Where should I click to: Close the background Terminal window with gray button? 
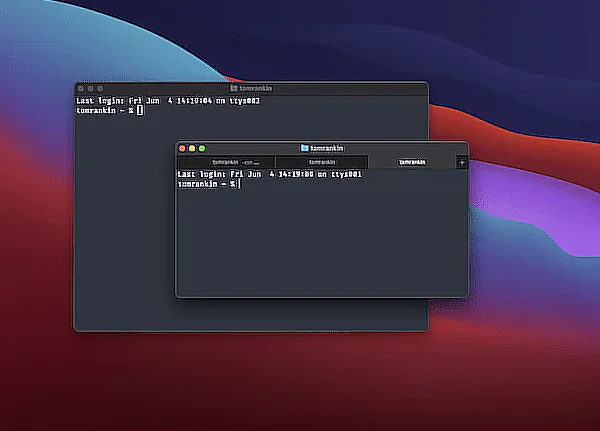[81, 88]
